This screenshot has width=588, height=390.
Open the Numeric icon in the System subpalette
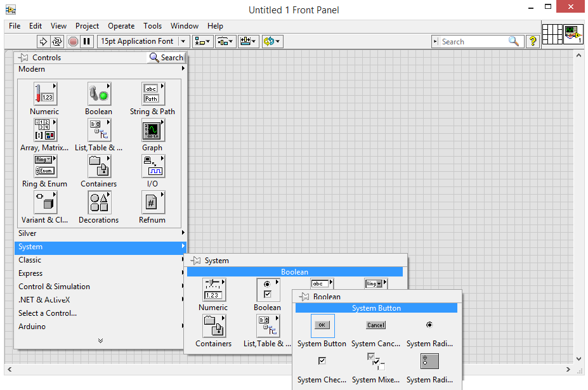tap(214, 290)
